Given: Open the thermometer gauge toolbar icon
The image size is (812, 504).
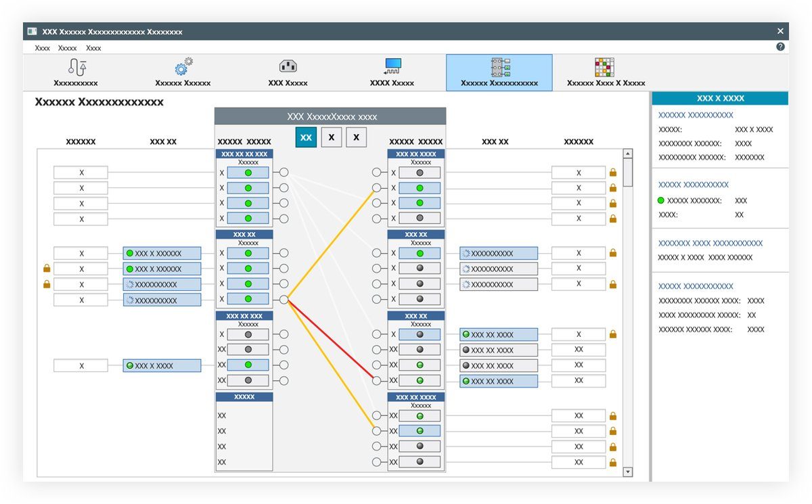Looking at the screenshot, I should pos(76,66).
